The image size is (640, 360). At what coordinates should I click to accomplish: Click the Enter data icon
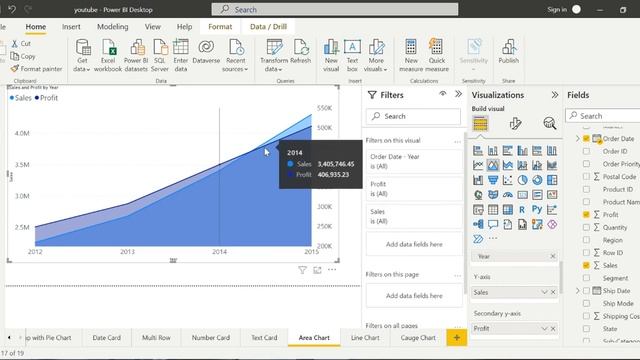(x=180, y=47)
